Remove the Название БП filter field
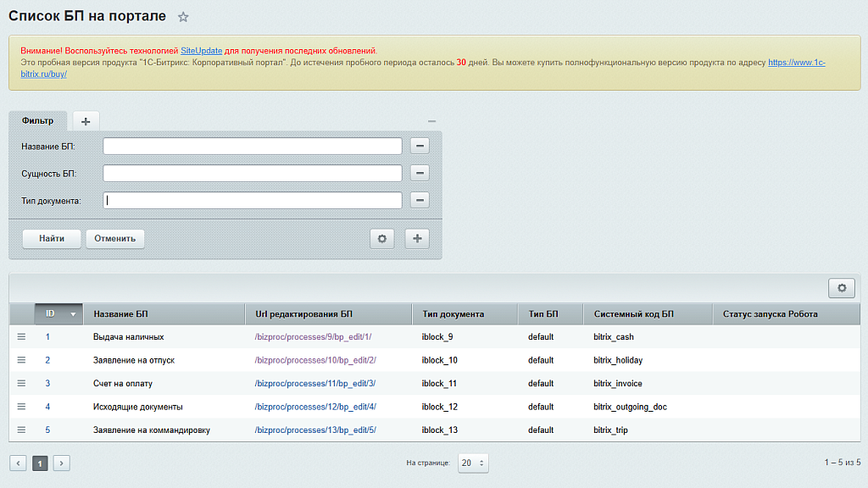 (420, 146)
